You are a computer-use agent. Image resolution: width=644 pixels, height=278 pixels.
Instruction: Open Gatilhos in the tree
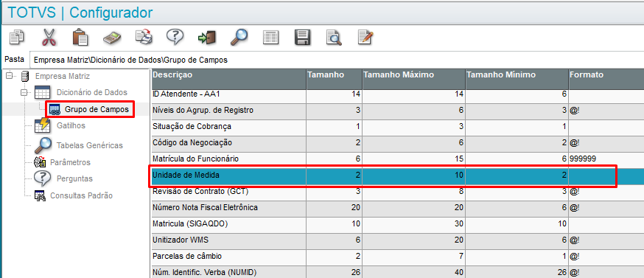tap(71, 125)
